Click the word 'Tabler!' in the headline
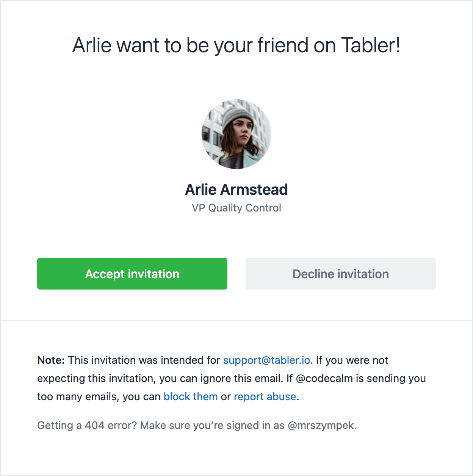This screenshot has width=473, height=476. [370, 45]
